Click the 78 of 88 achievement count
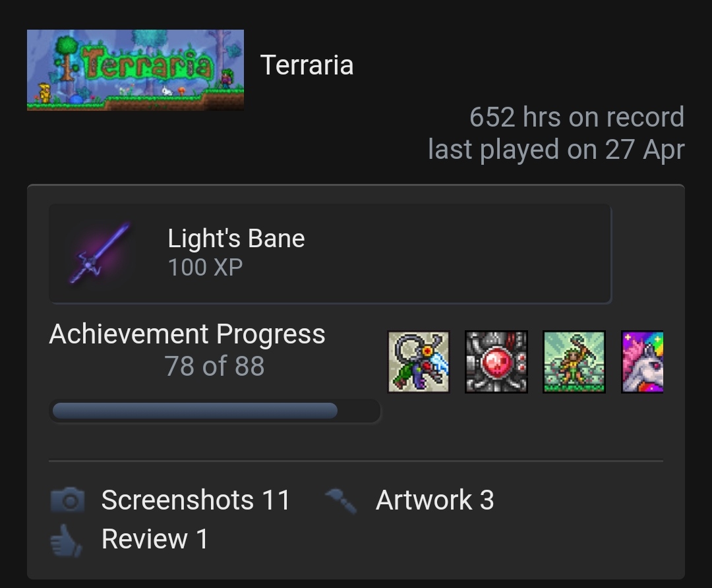The image size is (712, 588). tap(214, 366)
